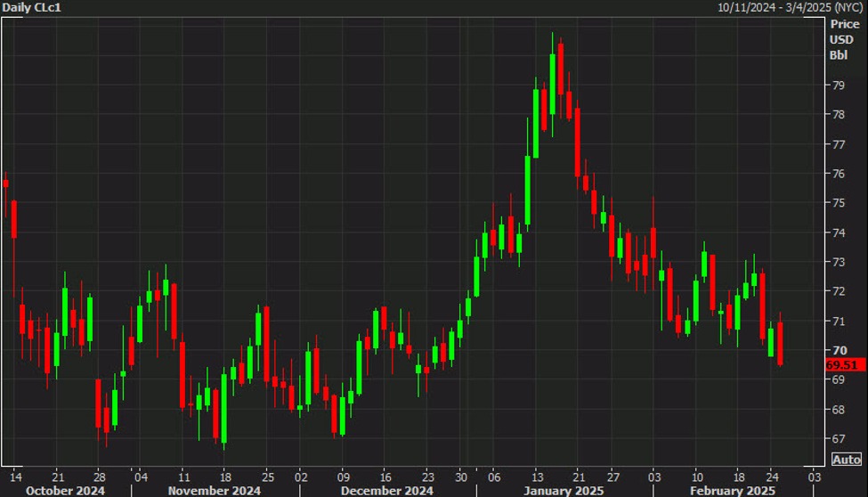This screenshot has width=868, height=497.
Task: Click the Daily CLc1 chart title
Action: coord(33,7)
